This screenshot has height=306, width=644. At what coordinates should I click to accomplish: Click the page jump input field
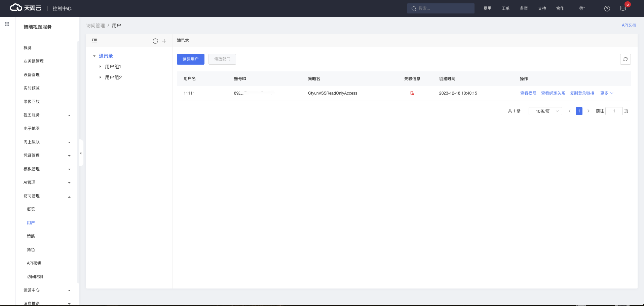pos(614,111)
